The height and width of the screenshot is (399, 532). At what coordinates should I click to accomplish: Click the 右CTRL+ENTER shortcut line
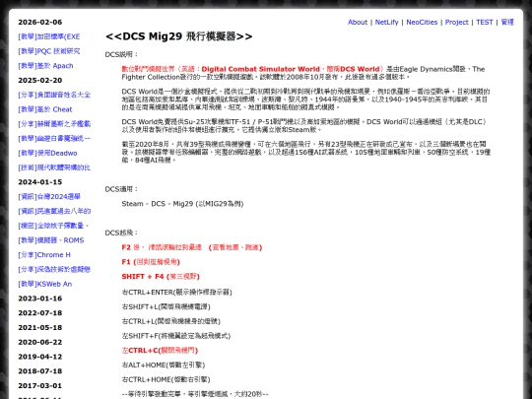[176, 293]
